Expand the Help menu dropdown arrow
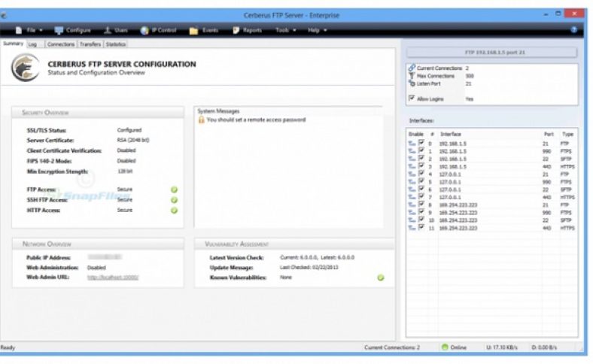The height and width of the screenshot is (364, 593). click(325, 30)
